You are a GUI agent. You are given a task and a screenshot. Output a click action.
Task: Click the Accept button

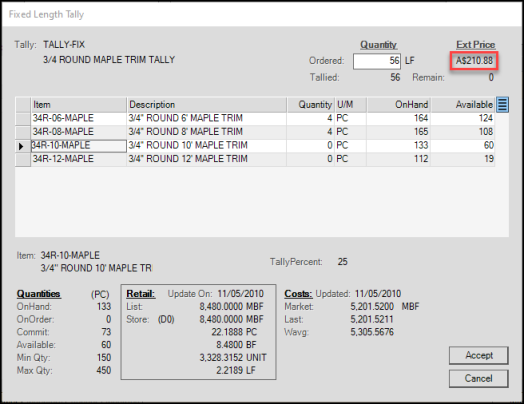[479, 356]
